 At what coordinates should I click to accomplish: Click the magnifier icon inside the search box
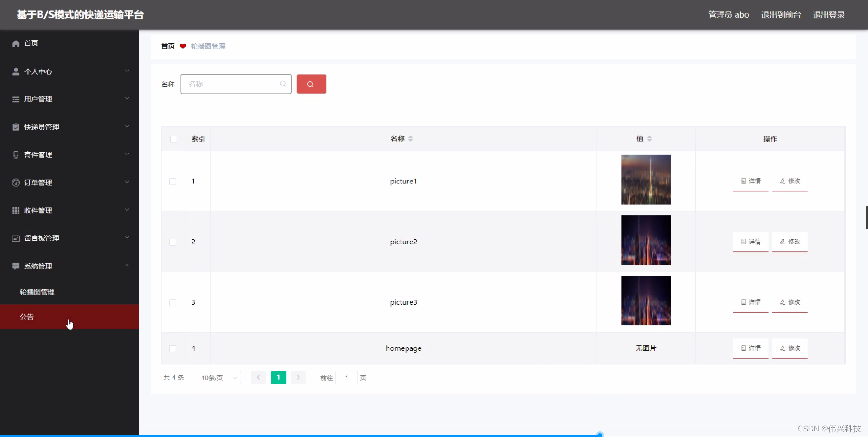282,84
